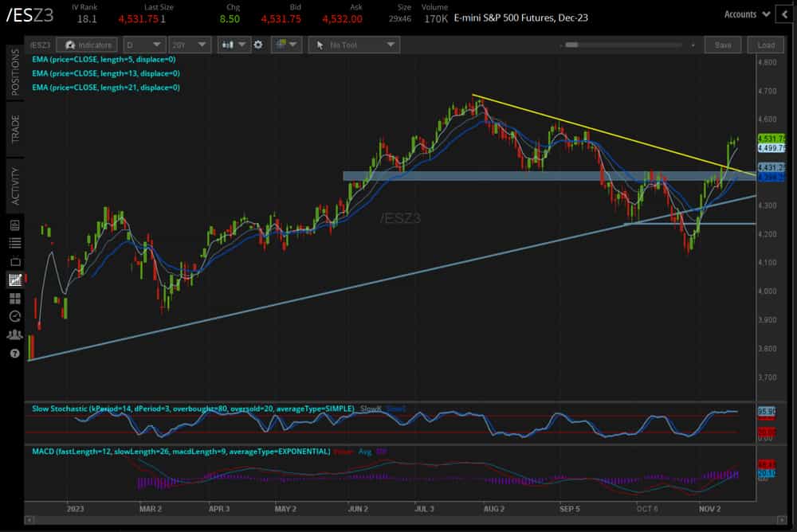This screenshot has height=532, width=797.
Task: Open the Indicators button
Action: pyautogui.click(x=87, y=45)
